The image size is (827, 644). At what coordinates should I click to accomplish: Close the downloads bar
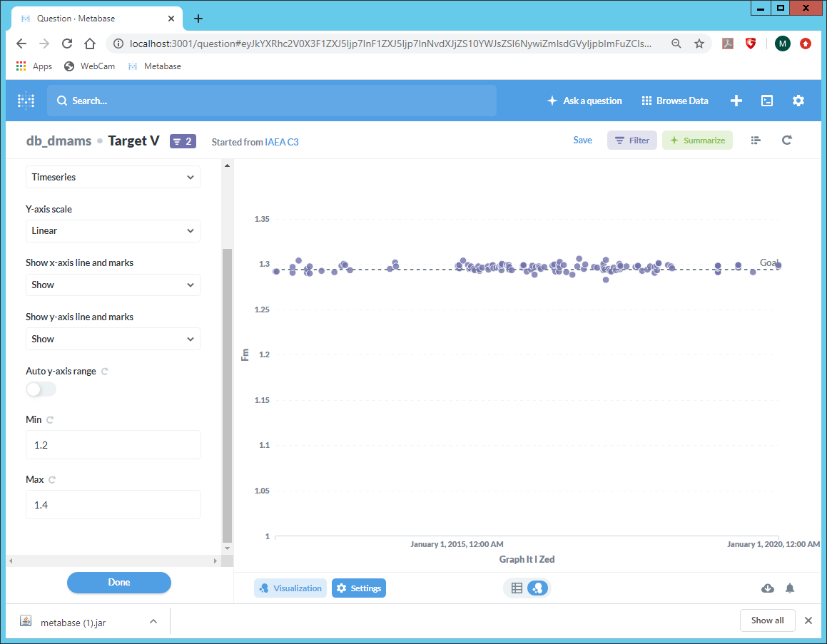click(808, 620)
